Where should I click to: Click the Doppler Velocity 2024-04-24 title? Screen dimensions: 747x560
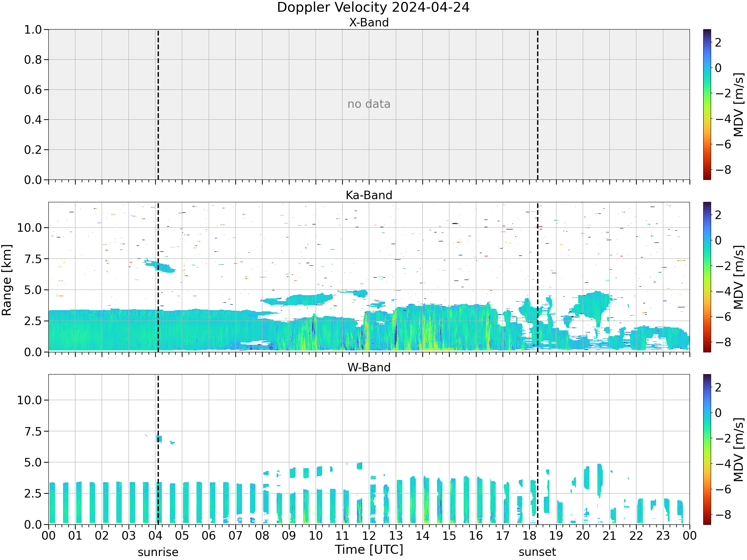point(373,7)
